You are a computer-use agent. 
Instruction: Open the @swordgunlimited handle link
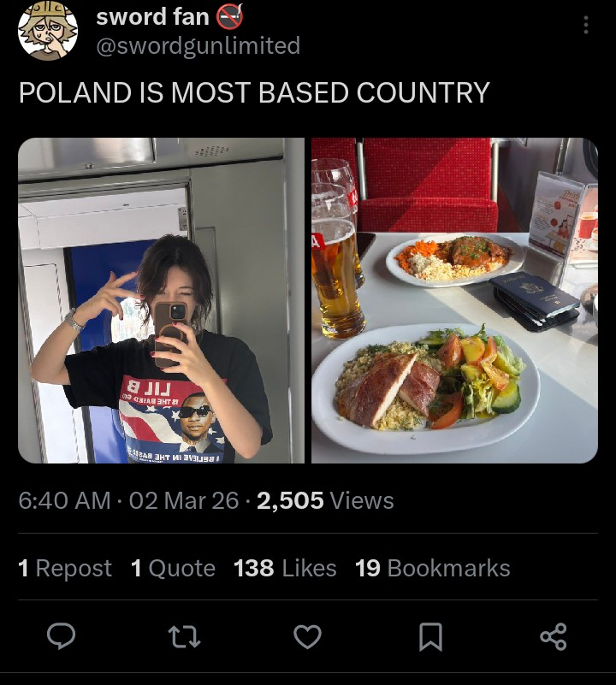click(198, 45)
